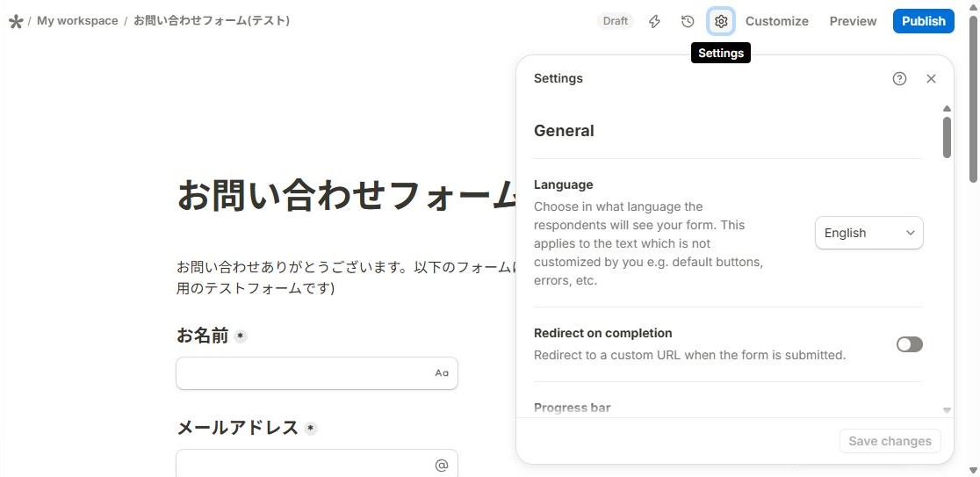The height and width of the screenshot is (477, 980).
Task: Toggle Redirect on completion switch
Action: click(910, 344)
